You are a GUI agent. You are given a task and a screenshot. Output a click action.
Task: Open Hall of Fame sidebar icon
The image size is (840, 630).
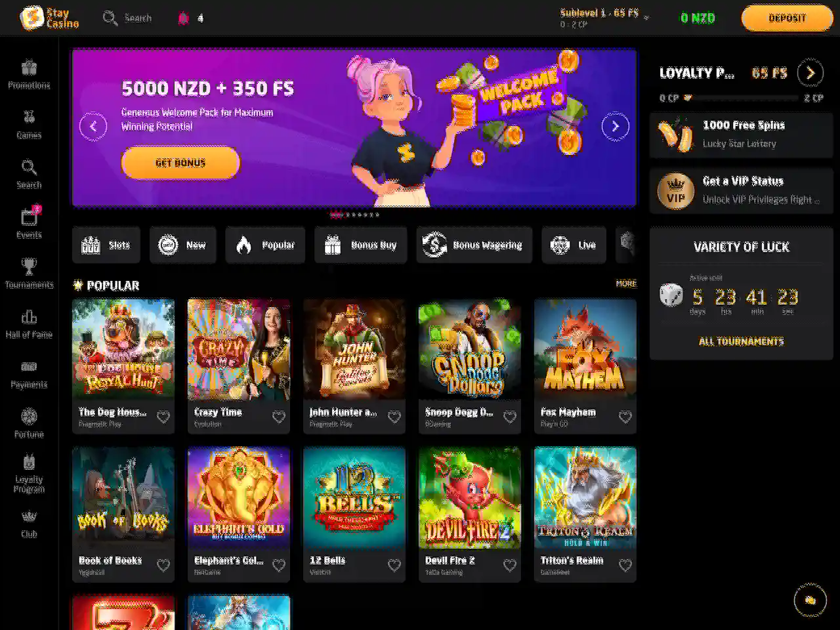click(x=29, y=317)
